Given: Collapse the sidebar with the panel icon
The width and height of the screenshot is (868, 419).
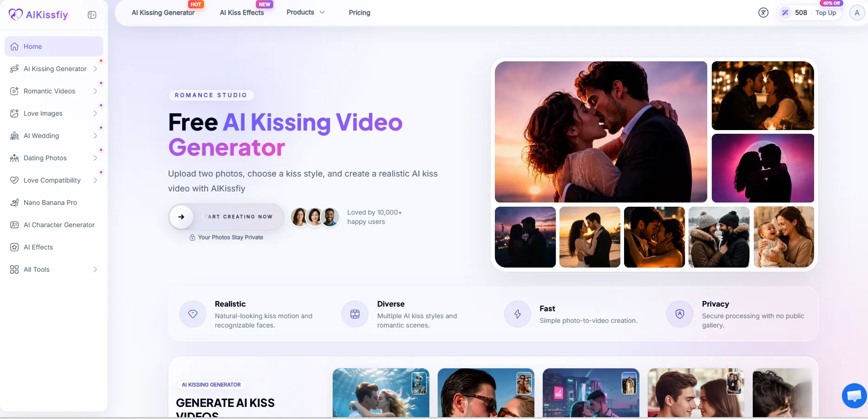Looking at the screenshot, I should coord(92,15).
